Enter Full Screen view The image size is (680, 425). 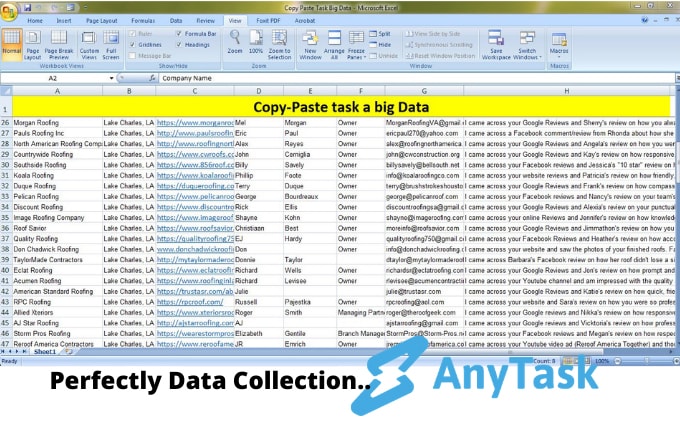click(x=111, y=45)
